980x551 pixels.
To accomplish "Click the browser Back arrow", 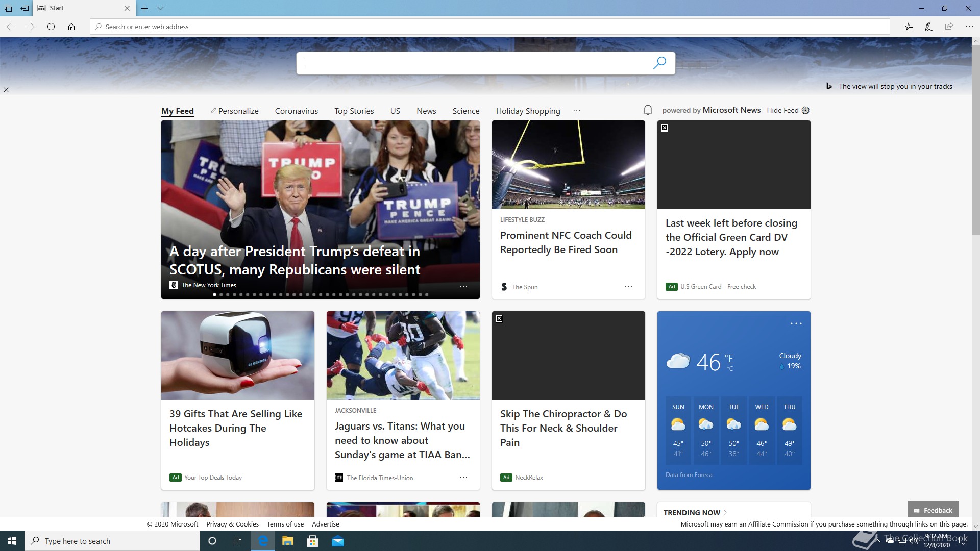I will [x=10, y=27].
